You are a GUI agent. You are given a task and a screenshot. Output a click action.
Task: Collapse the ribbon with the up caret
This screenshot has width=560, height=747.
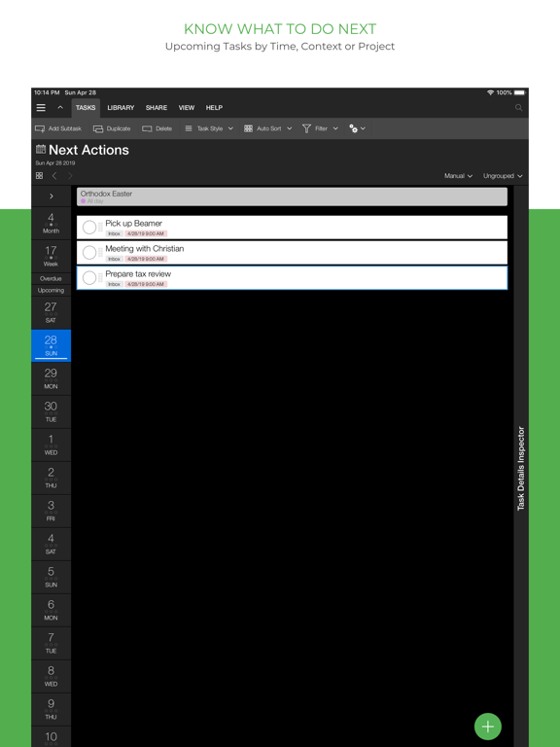point(60,108)
